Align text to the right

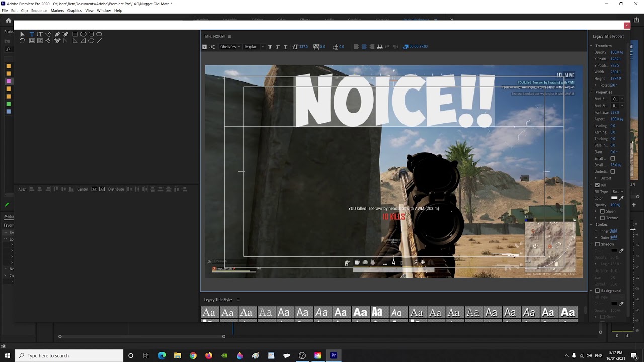pyautogui.click(x=372, y=47)
